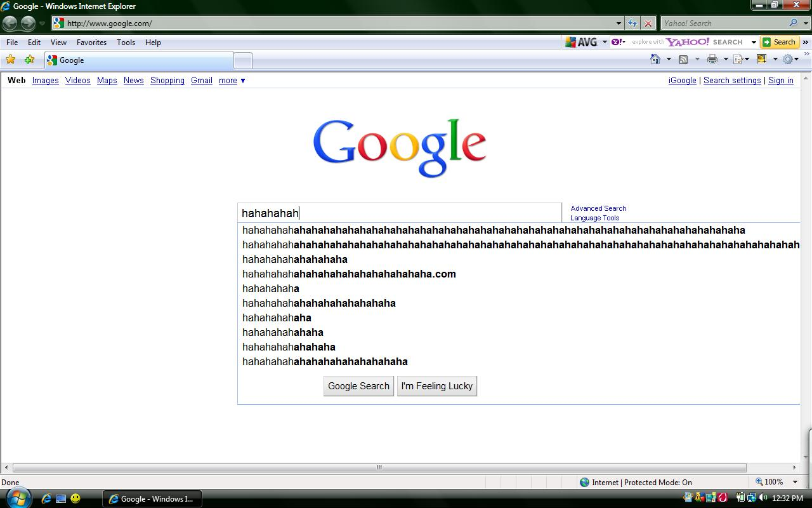Click the Google search input field
This screenshot has height=508, width=812.
[400, 213]
